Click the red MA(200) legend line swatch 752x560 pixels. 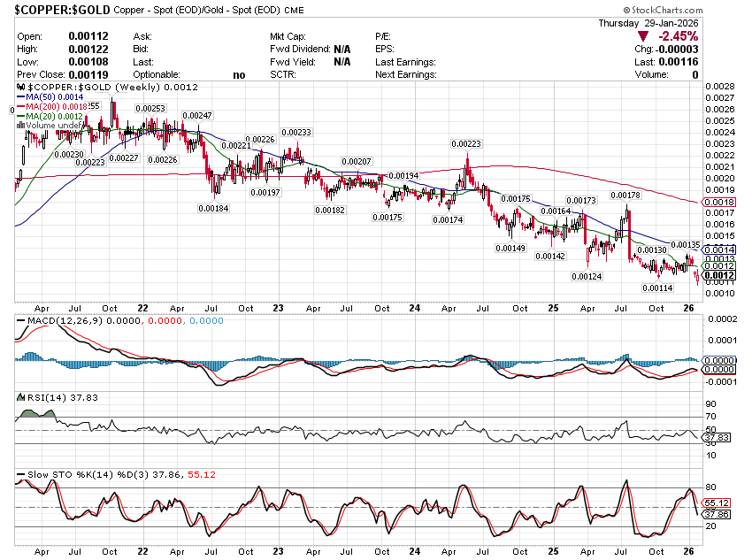tap(21, 106)
